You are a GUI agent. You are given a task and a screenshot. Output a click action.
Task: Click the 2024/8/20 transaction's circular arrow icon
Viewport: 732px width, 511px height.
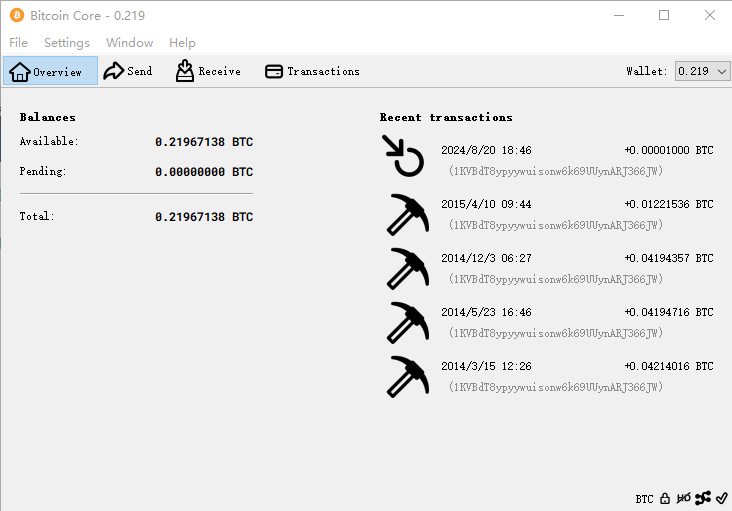[x=406, y=158]
